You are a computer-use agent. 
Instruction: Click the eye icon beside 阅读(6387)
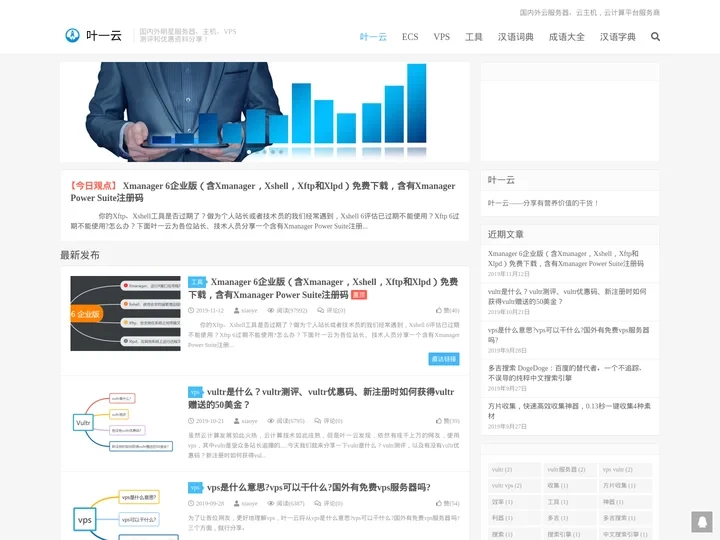[x=271, y=503]
